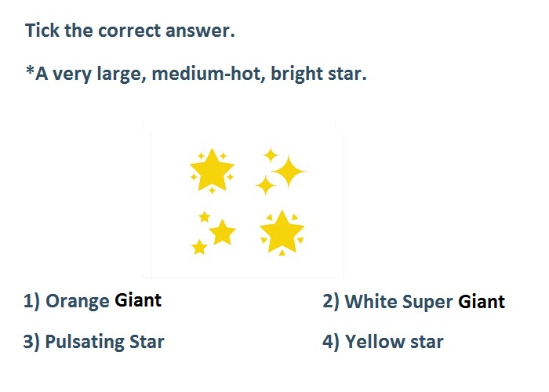
Task: Click the question text about bright star
Action: 196,74
